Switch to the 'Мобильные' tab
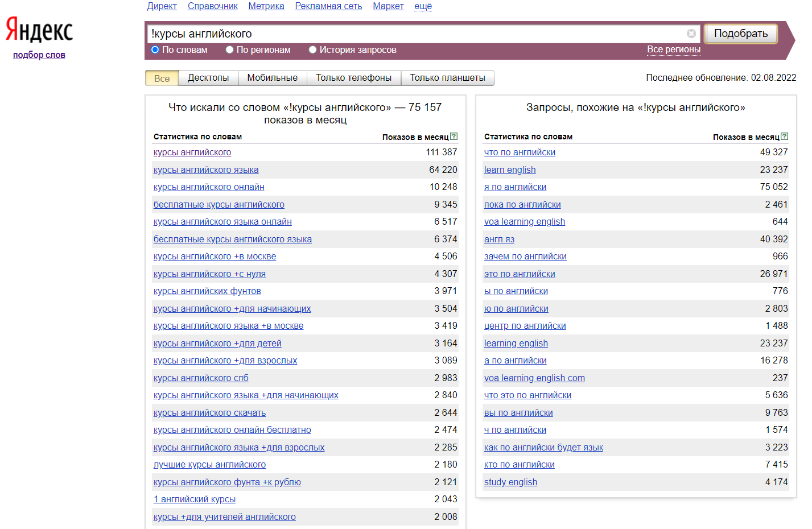The image size is (812, 529). point(272,78)
